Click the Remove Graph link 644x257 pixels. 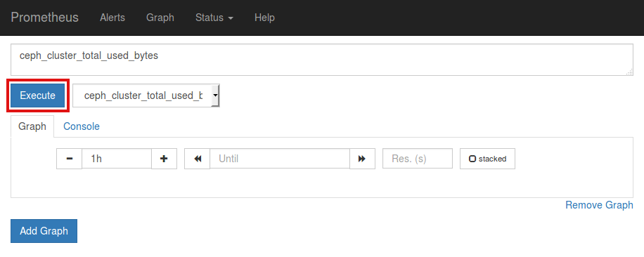pos(599,205)
